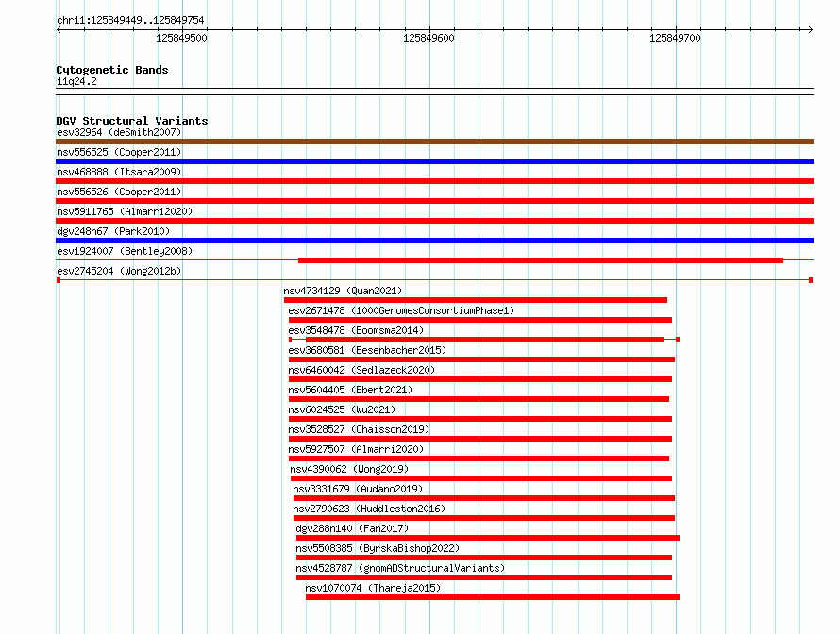Click esv2671478 (1000GenomesConsortiumPhase1) label

pos(401,310)
